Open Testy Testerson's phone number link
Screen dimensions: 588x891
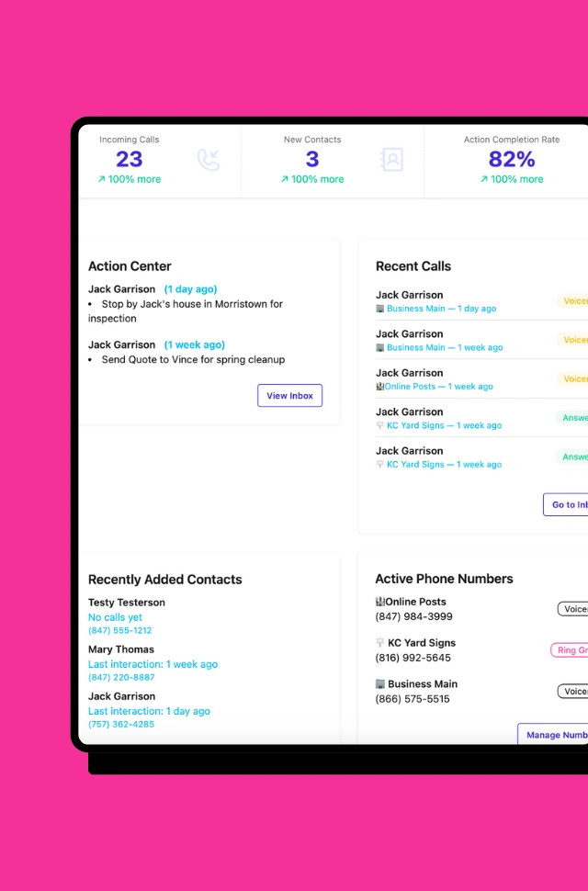[119, 631]
